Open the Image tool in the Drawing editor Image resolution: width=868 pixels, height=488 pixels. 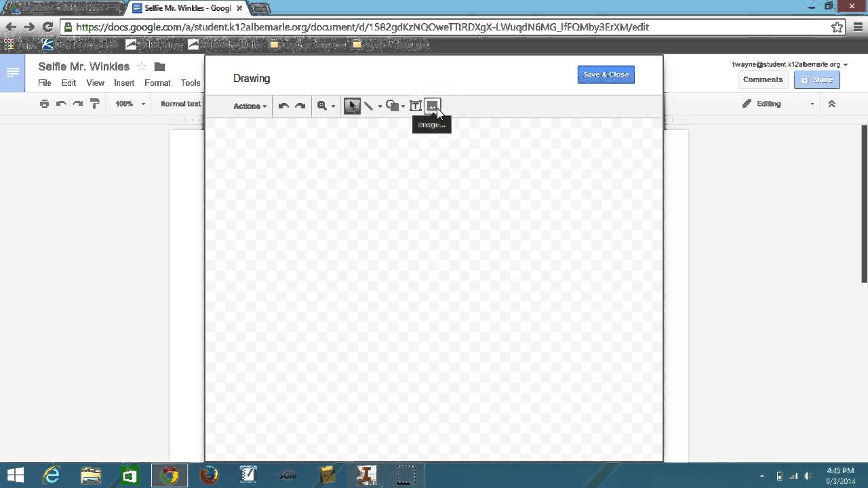(x=432, y=105)
